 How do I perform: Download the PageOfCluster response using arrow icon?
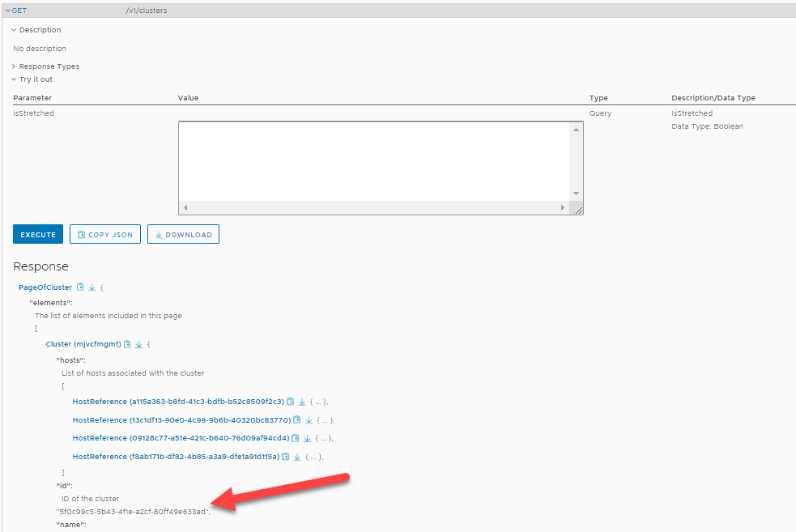(x=92, y=287)
